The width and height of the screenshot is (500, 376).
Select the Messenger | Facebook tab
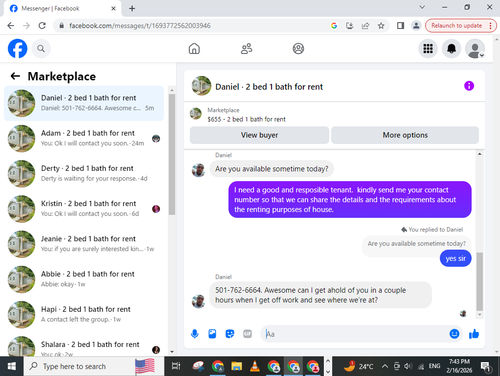pyautogui.click(x=62, y=8)
